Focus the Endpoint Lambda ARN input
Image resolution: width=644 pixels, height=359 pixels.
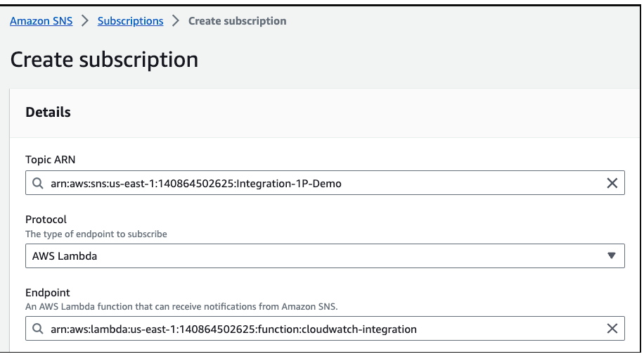point(316,329)
